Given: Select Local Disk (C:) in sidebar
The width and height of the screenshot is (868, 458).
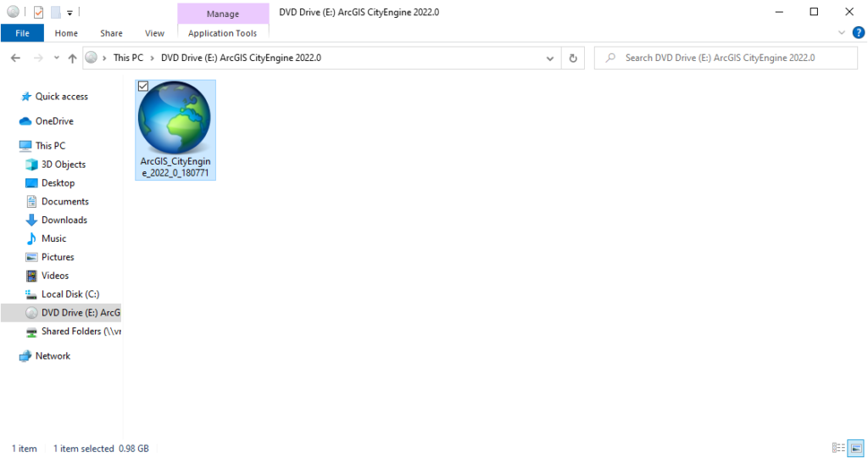Looking at the screenshot, I should click(x=70, y=294).
